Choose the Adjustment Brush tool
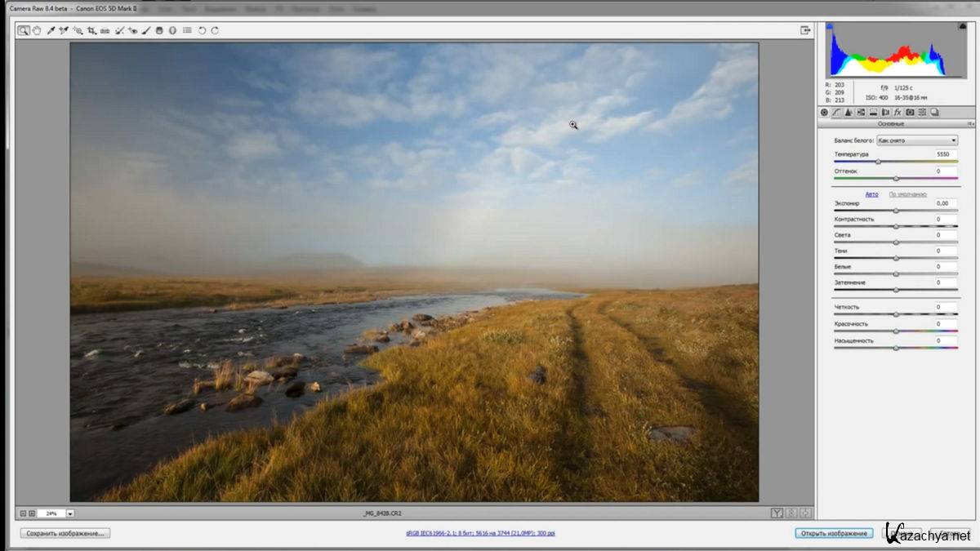This screenshot has width=980, height=551. [145, 30]
